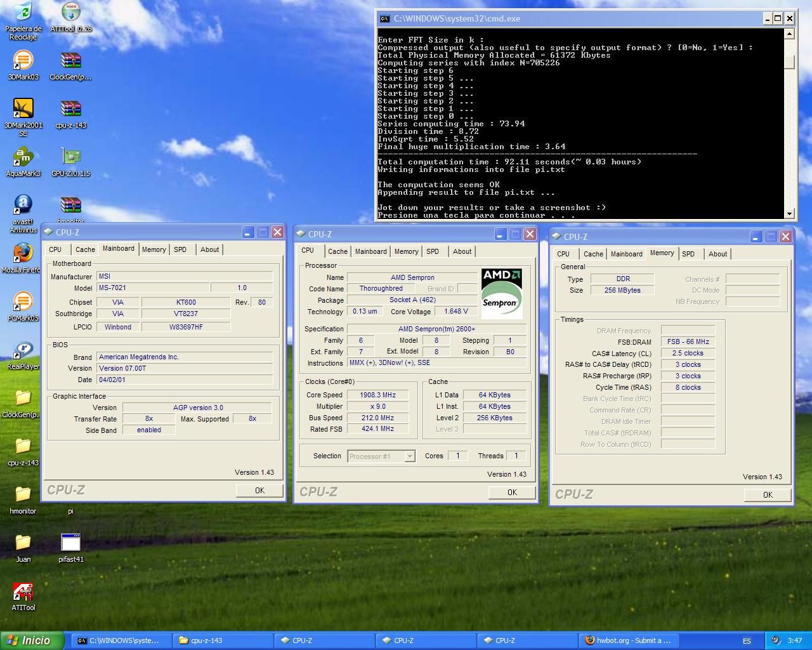Screen dimensions: 812x650
Task: Click the AGP version 3.0 field
Action: pos(197,408)
